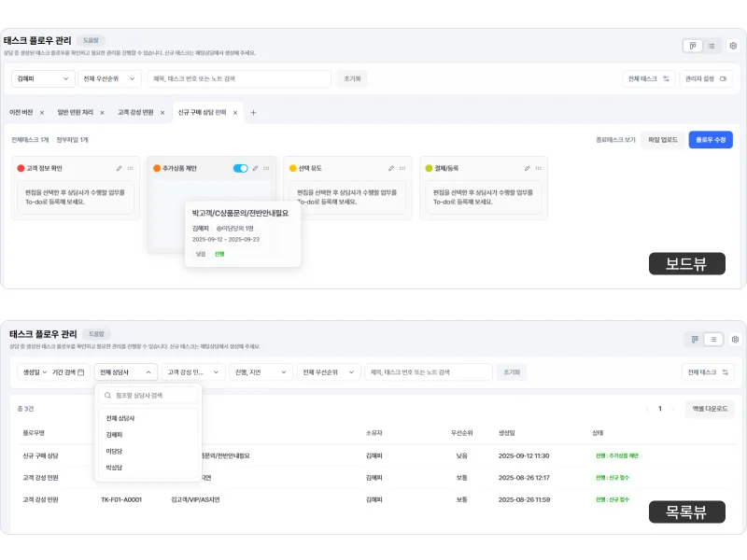Expand the 생성일 date type dropdown

coord(34,371)
